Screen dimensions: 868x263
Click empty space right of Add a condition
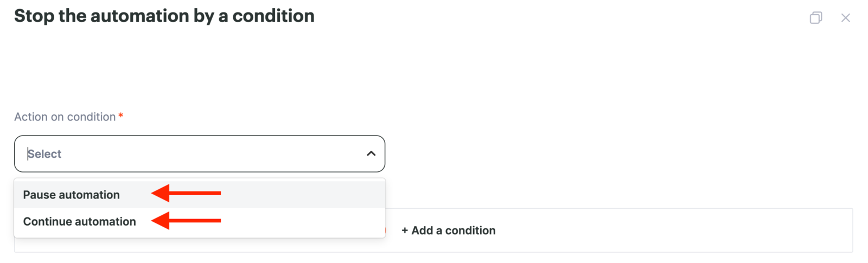point(673,230)
